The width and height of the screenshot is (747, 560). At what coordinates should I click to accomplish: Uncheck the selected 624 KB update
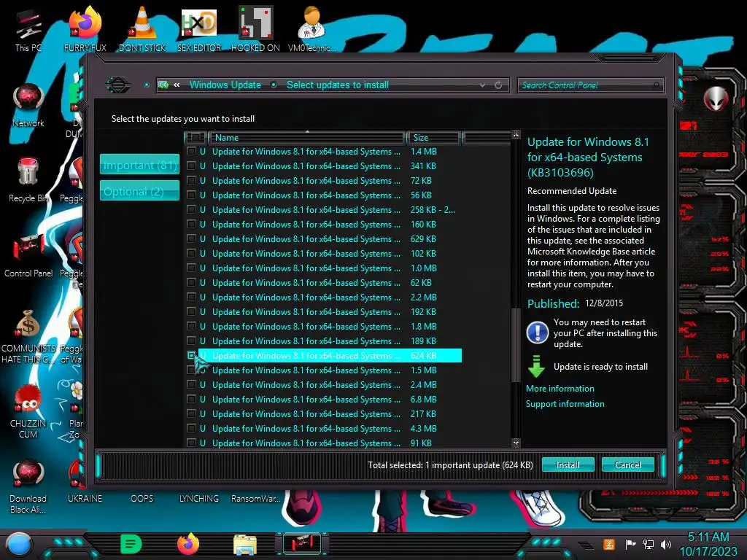click(191, 356)
